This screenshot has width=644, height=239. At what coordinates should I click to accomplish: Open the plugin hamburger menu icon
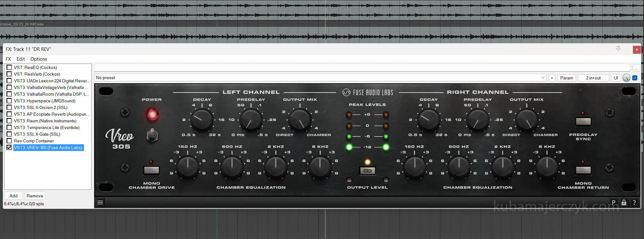100,202
